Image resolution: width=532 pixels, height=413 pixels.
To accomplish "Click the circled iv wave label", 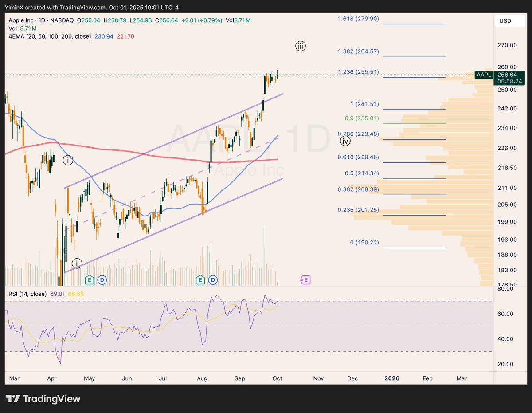I will click(x=345, y=141).
